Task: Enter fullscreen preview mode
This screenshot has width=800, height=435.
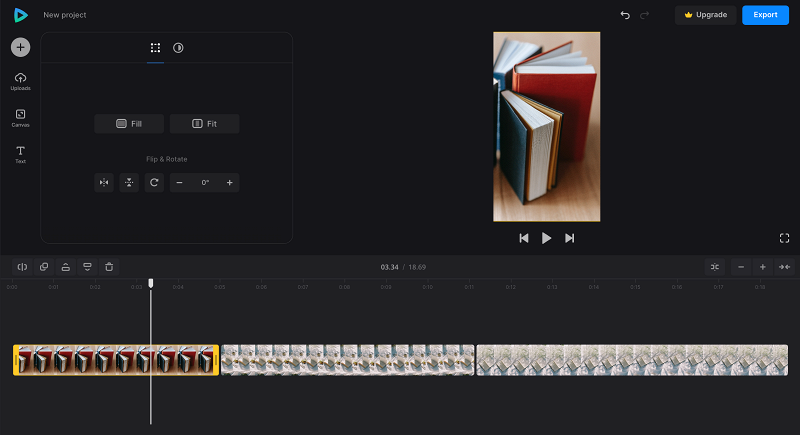Action: pyautogui.click(x=785, y=238)
